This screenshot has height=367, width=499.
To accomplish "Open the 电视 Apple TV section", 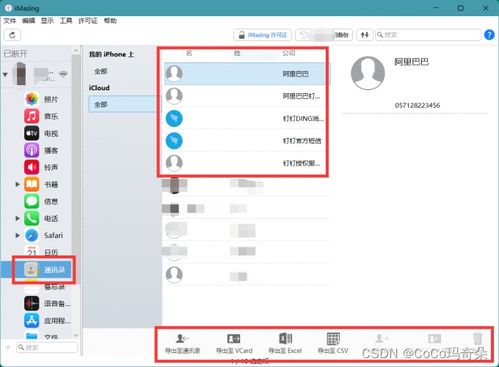I will click(42, 133).
